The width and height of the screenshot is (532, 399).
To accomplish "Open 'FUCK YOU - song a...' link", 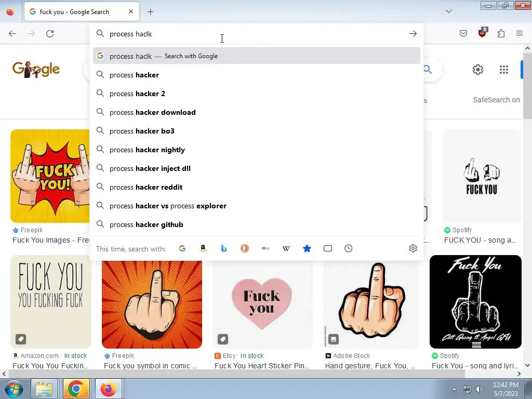I will [480, 240].
